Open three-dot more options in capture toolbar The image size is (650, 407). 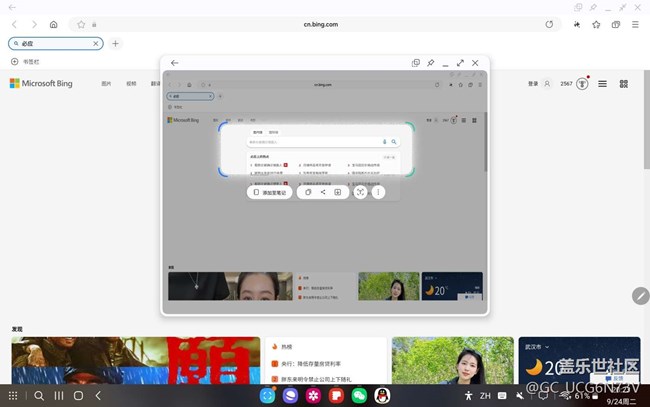[x=378, y=192]
